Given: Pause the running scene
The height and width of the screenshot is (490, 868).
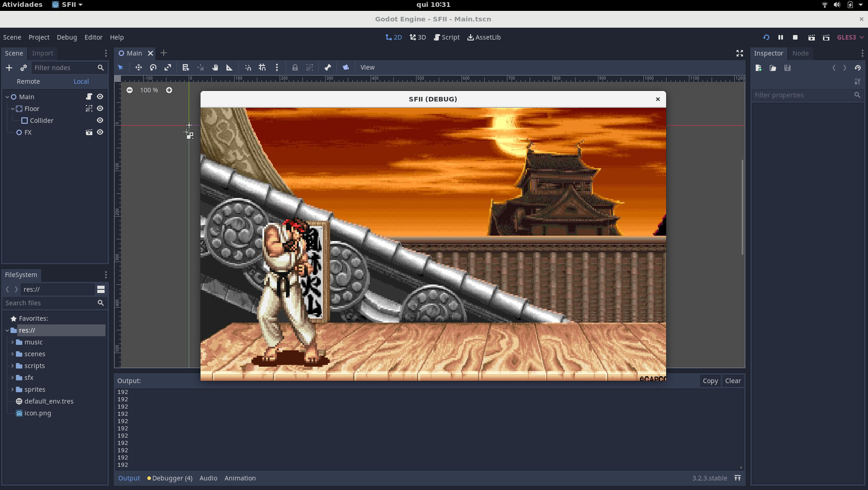Looking at the screenshot, I should (x=781, y=37).
